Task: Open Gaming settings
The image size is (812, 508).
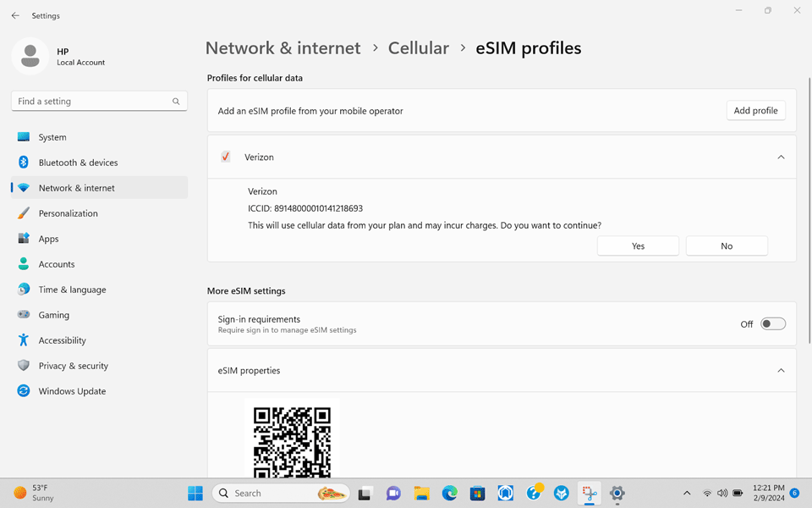Action: tap(54, 314)
